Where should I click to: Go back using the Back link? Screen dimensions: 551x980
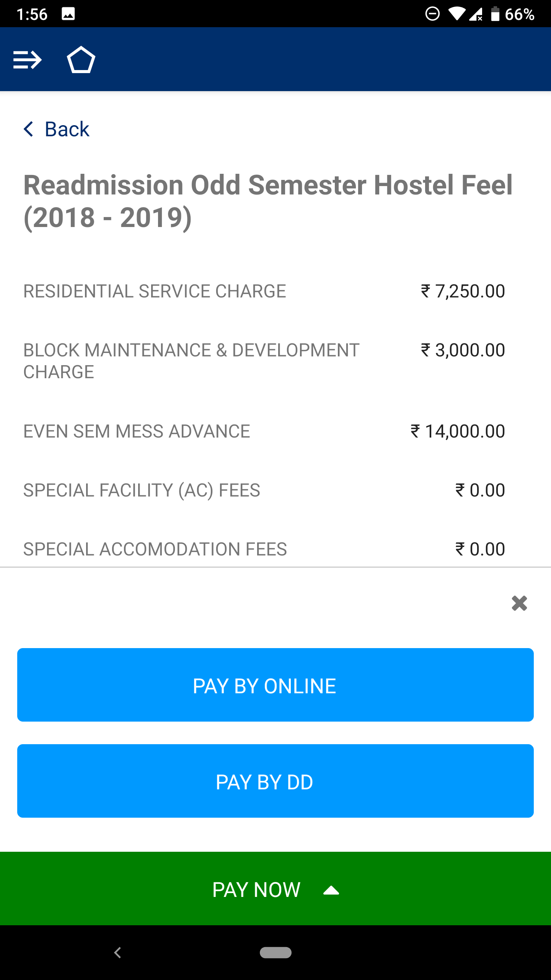(67, 129)
